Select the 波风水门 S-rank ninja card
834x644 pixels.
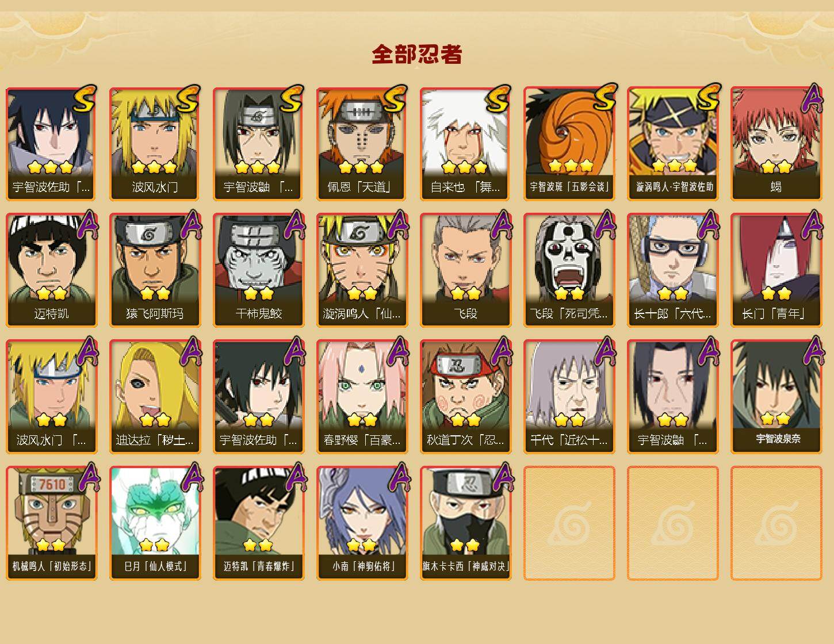click(155, 144)
